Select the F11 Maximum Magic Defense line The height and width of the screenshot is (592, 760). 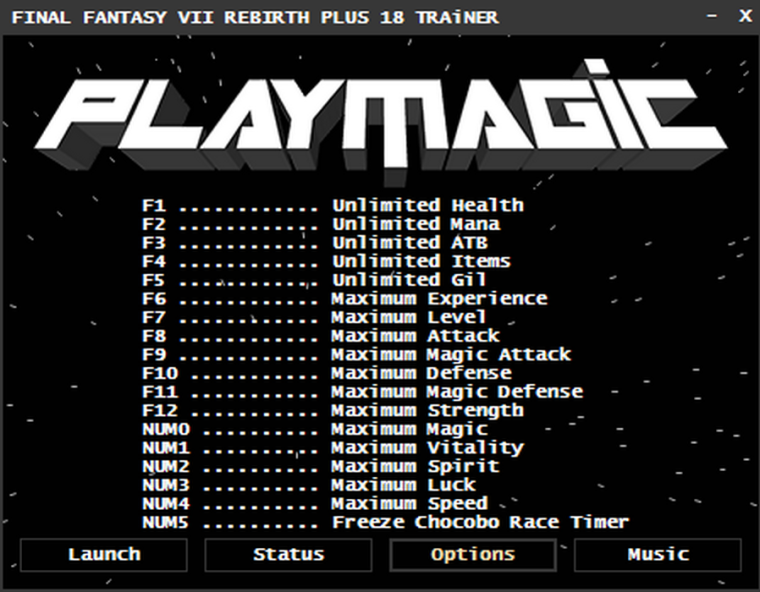(x=363, y=392)
